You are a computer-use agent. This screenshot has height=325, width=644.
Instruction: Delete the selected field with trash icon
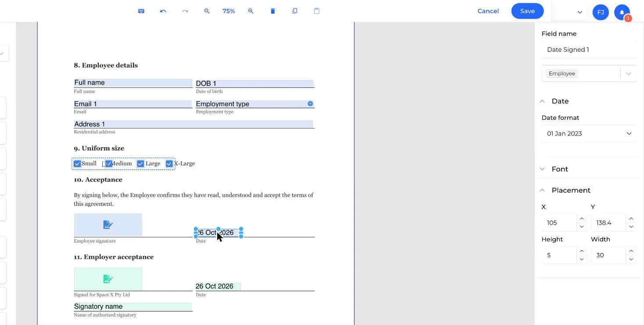pos(273,11)
